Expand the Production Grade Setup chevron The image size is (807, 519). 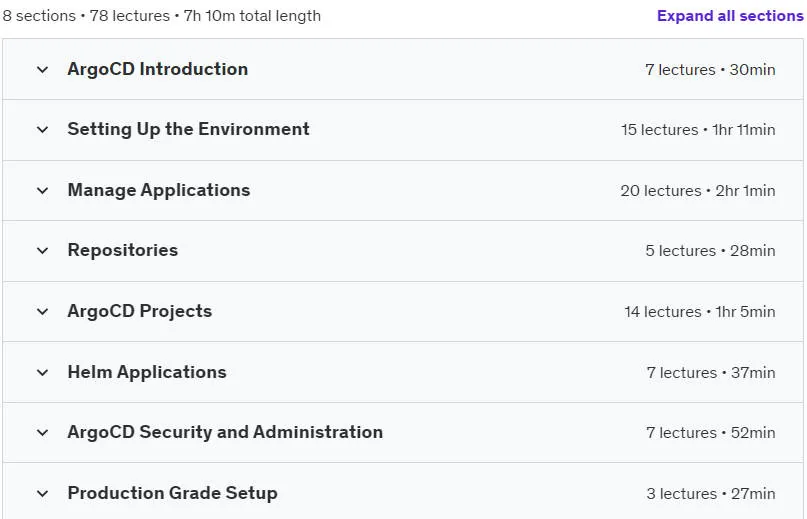coord(43,494)
